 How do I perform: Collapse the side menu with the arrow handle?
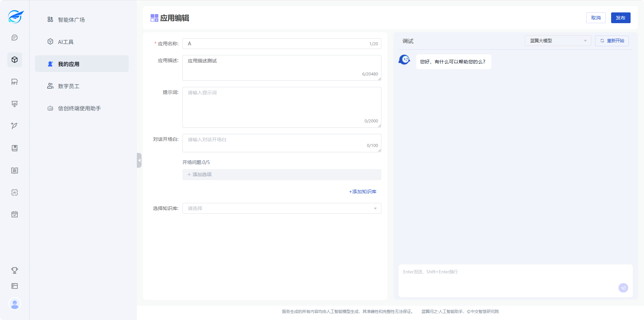tap(139, 160)
